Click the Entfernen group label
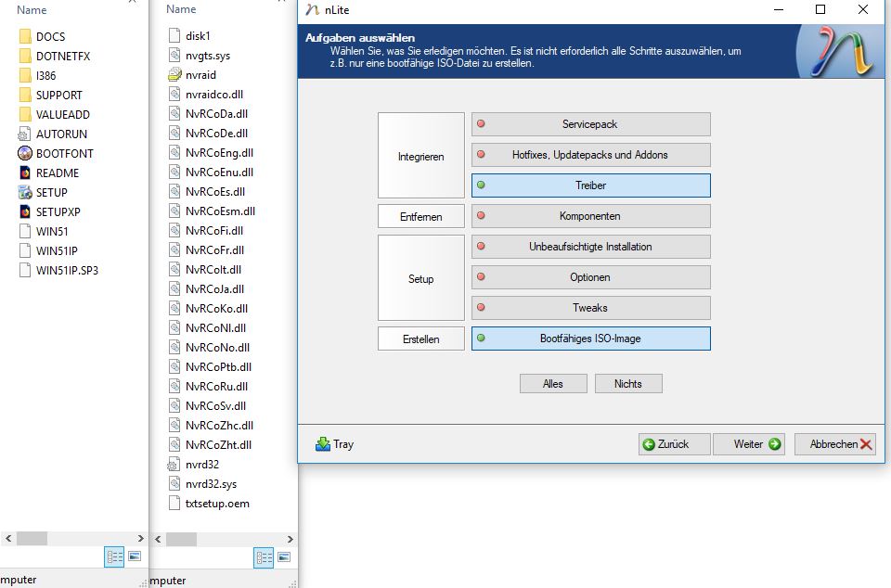The height and width of the screenshot is (588, 891). (x=421, y=217)
